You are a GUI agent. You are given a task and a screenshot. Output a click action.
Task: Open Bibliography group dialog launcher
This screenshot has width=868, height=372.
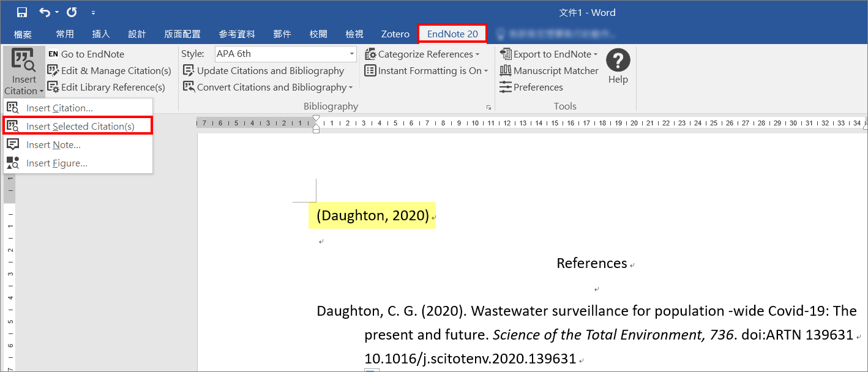point(488,107)
